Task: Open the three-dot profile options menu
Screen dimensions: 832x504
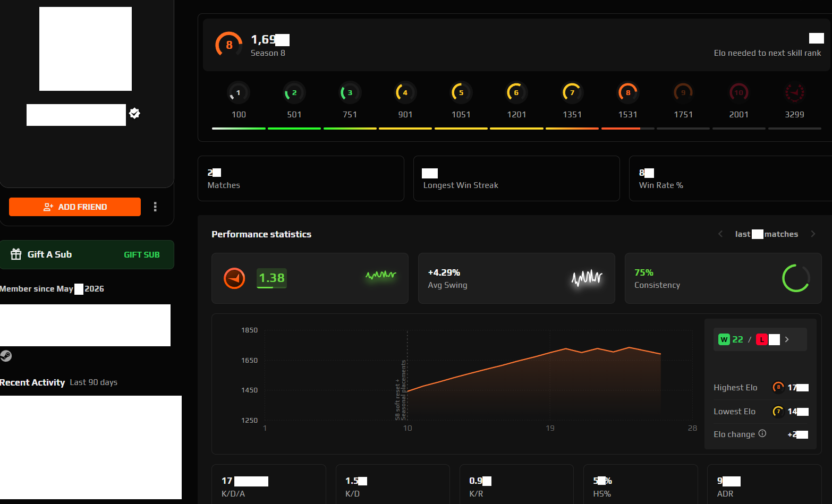Action: 155,207
